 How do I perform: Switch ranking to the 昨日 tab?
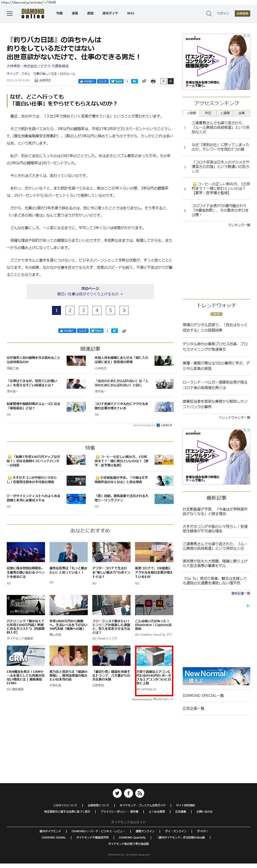click(208, 113)
